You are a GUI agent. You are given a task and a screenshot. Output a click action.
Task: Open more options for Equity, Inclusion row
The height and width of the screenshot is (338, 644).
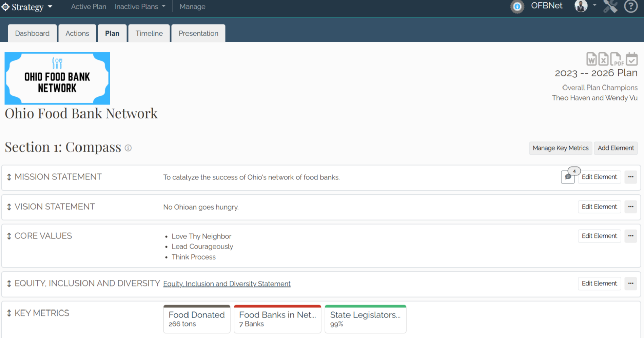pyautogui.click(x=631, y=283)
